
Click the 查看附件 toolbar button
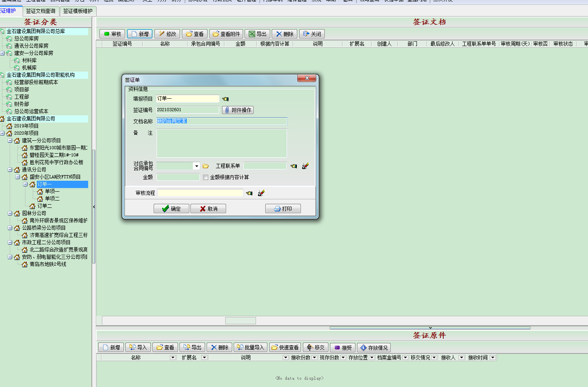pyautogui.click(x=226, y=34)
